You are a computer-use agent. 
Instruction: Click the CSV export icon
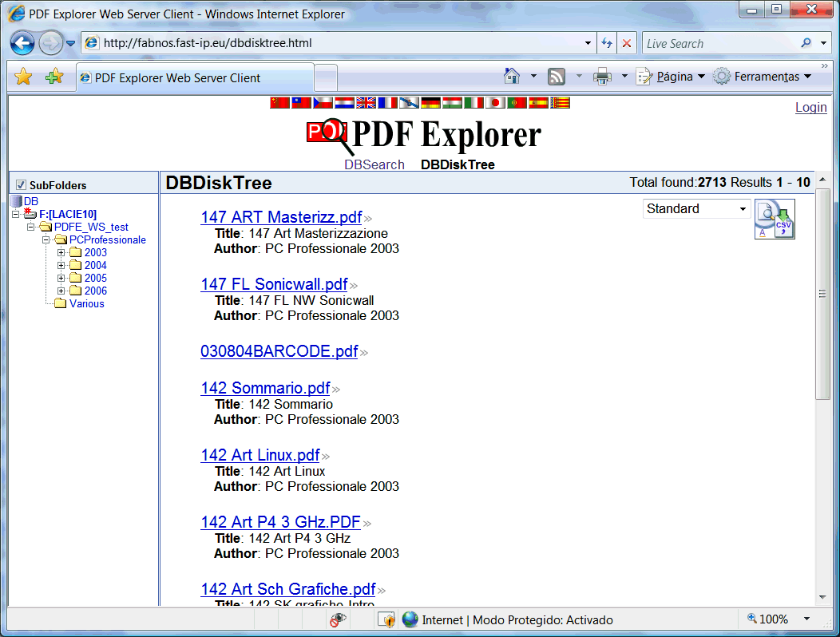coord(775,220)
